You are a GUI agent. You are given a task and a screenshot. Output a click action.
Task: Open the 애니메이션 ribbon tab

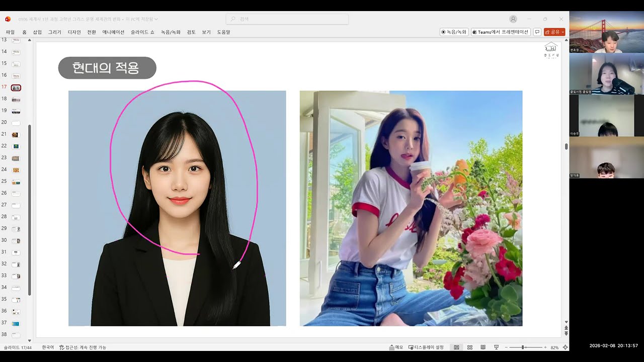pos(113,32)
